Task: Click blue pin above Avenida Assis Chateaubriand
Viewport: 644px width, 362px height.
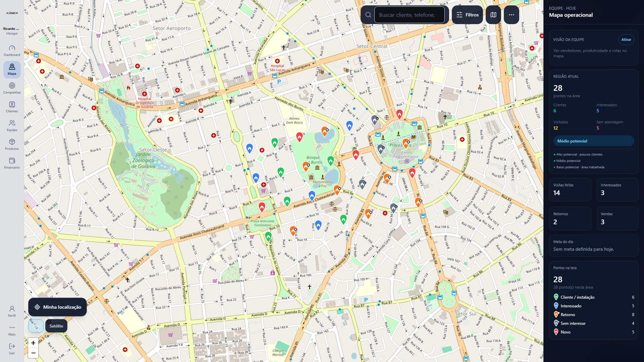Action: click(x=312, y=195)
